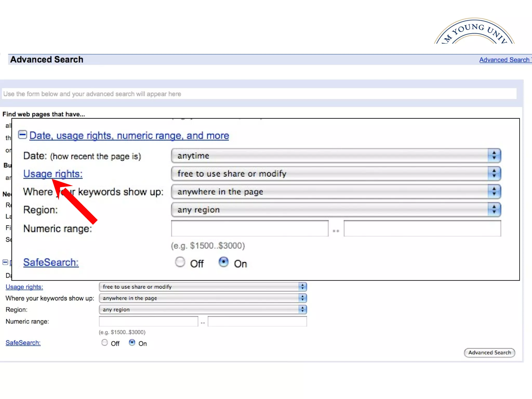The image size is (532, 399).
Task: Open the Date, usage rights, numeric range link
Action: click(129, 136)
